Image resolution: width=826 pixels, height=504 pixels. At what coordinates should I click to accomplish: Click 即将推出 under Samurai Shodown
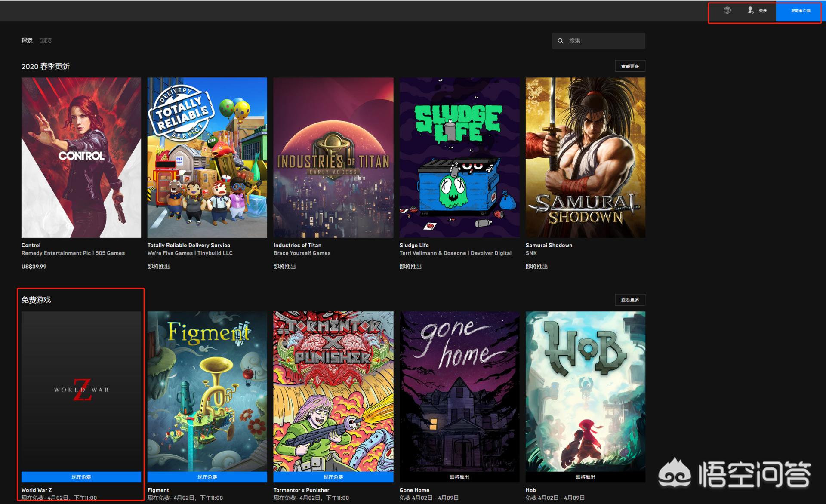537,267
